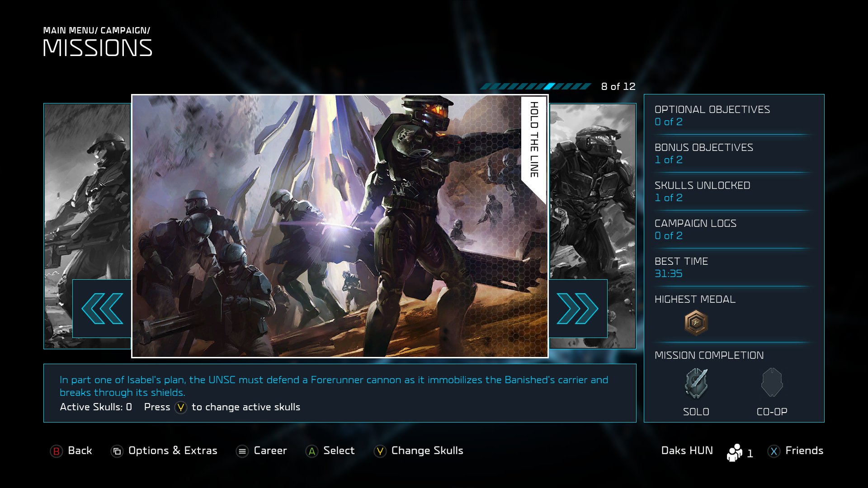The width and height of the screenshot is (868, 488).
Task: Click the Select label
Action: 339,450
